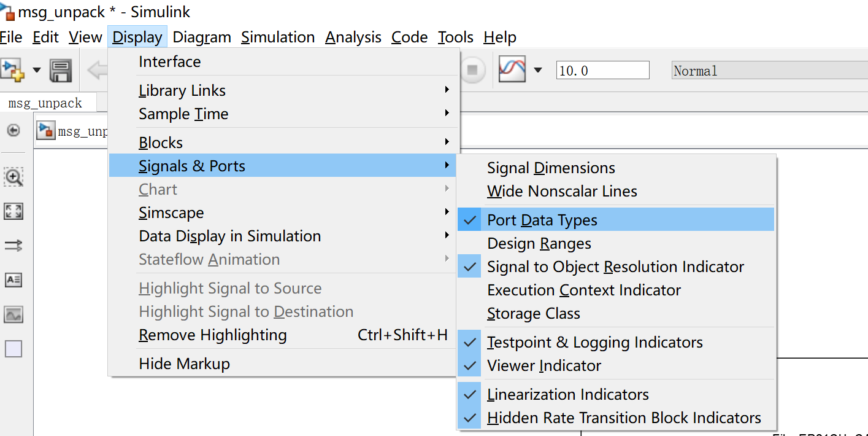Image resolution: width=868 pixels, height=436 pixels.
Task: Toggle Hidden Rate Transition Block Indicators
Action: click(616, 418)
